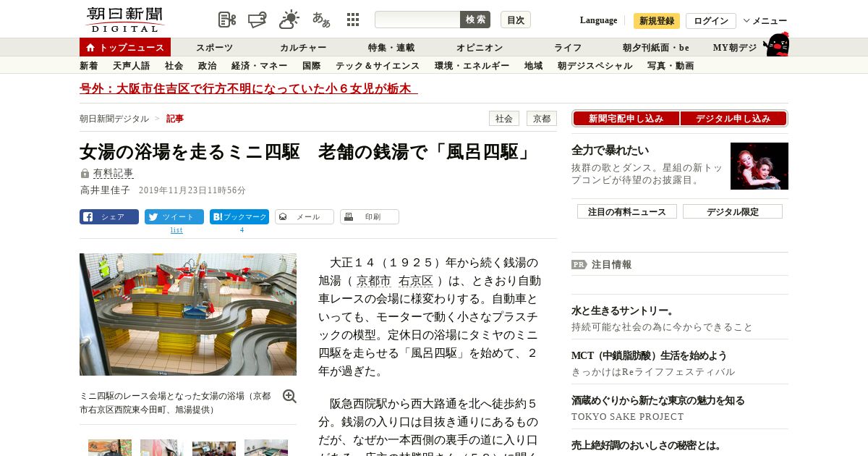Click 新聞宅配申し込み button
The width and height of the screenshot is (868, 456).
click(x=626, y=118)
